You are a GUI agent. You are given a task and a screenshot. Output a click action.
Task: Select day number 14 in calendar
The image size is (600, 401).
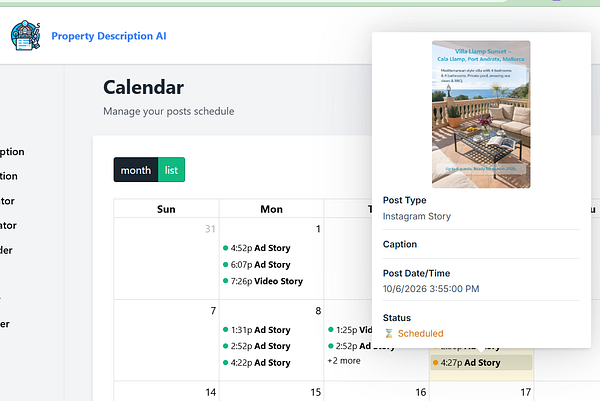210,392
